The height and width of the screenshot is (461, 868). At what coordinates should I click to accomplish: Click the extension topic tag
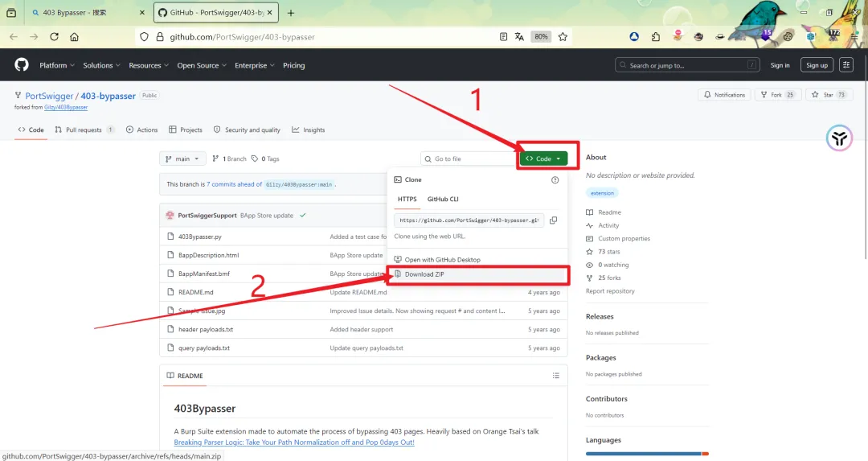tap(602, 193)
